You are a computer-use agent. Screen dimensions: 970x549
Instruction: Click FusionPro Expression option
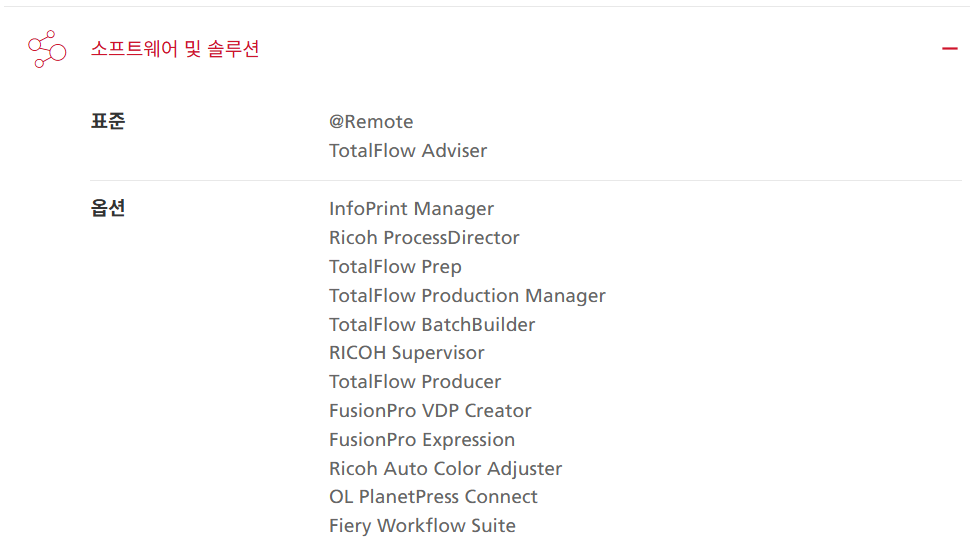[x=422, y=439]
